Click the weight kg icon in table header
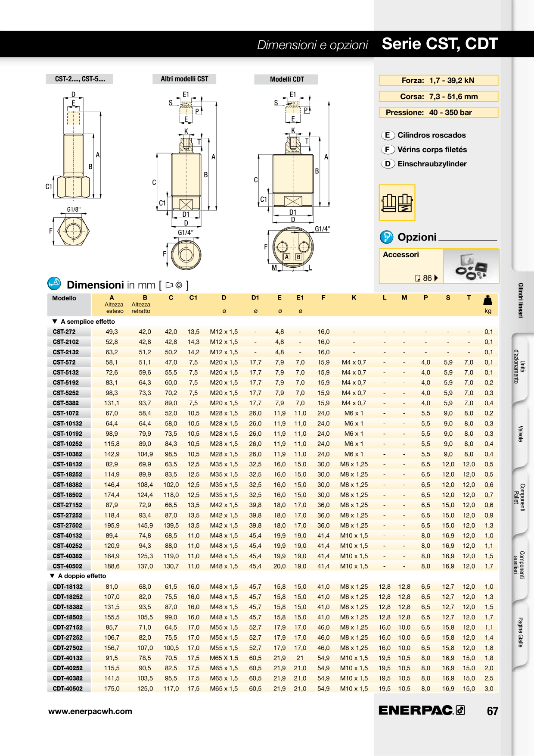This screenshot has height=756, width=534. [488, 300]
